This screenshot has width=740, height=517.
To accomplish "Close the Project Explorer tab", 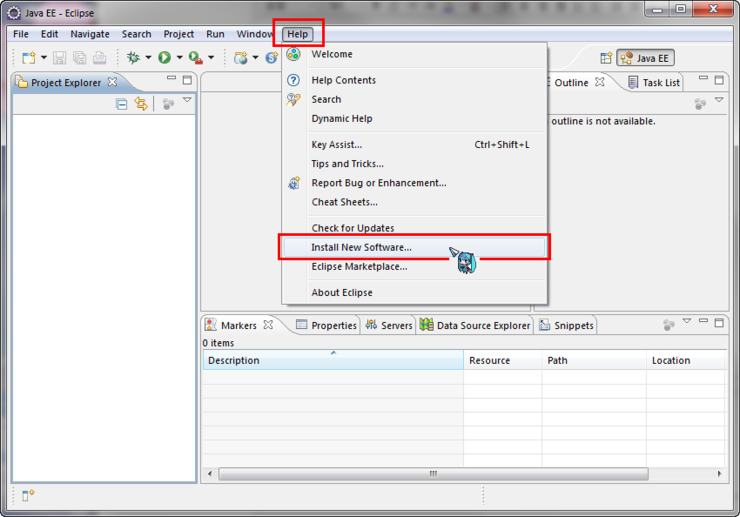I will 112,82.
